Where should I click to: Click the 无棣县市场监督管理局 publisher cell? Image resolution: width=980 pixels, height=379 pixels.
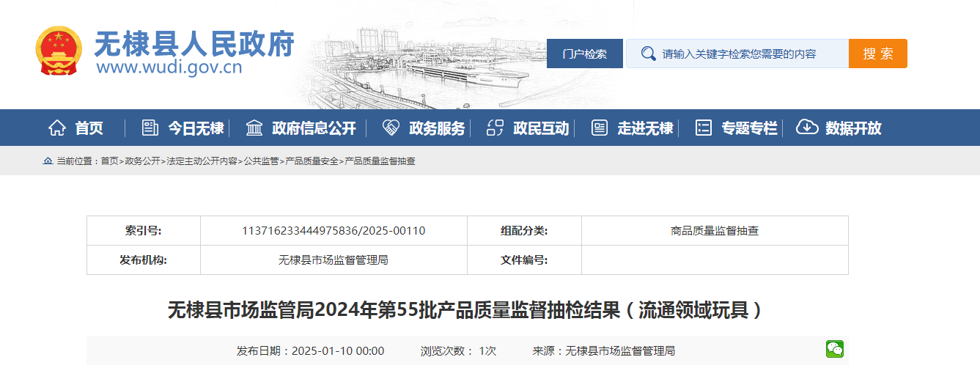tap(334, 260)
